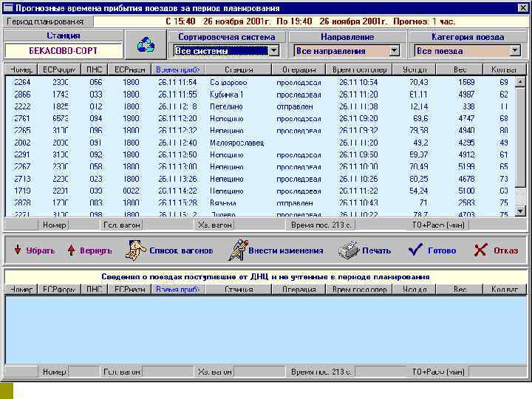Viewport: 532px width, 399px height.
Task: Open the Направление dropdown arrow
Action: tap(394, 51)
